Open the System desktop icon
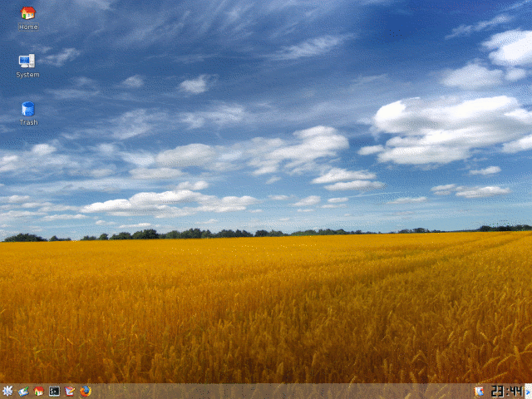 click(27, 61)
